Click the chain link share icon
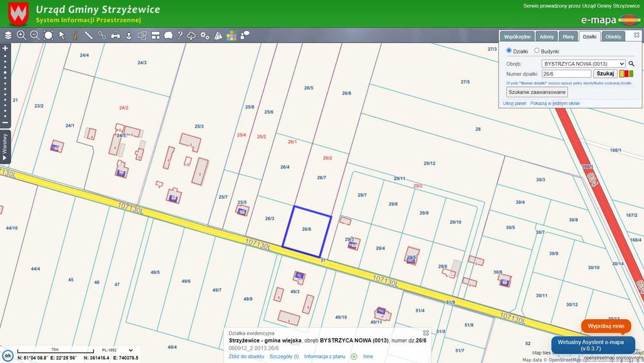The image size is (644, 363). click(x=102, y=35)
